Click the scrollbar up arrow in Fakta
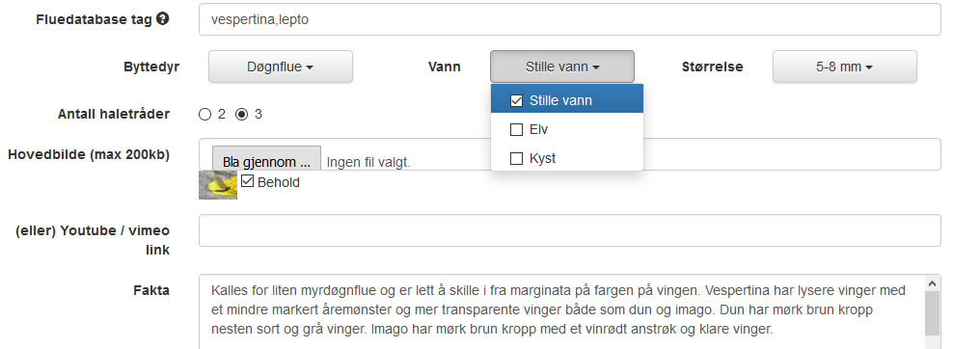The height and width of the screenshot is (349, 980). click(932, 283)
